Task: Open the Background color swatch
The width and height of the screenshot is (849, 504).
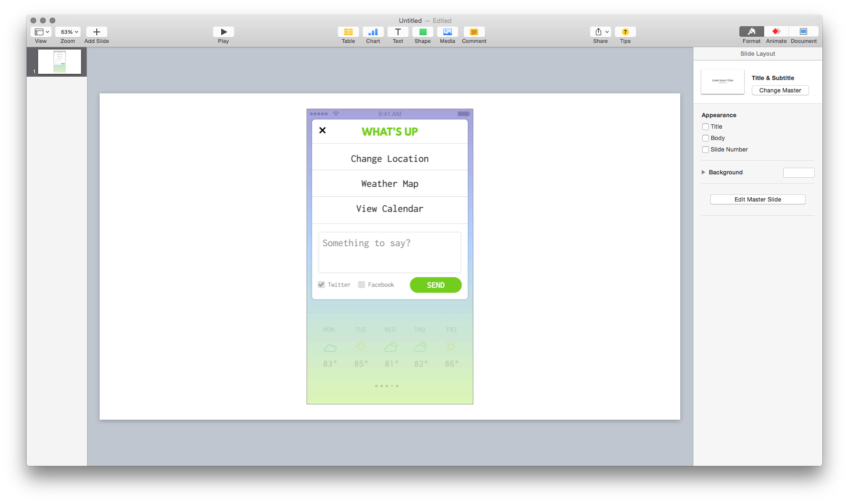Action: click(798, 172)
